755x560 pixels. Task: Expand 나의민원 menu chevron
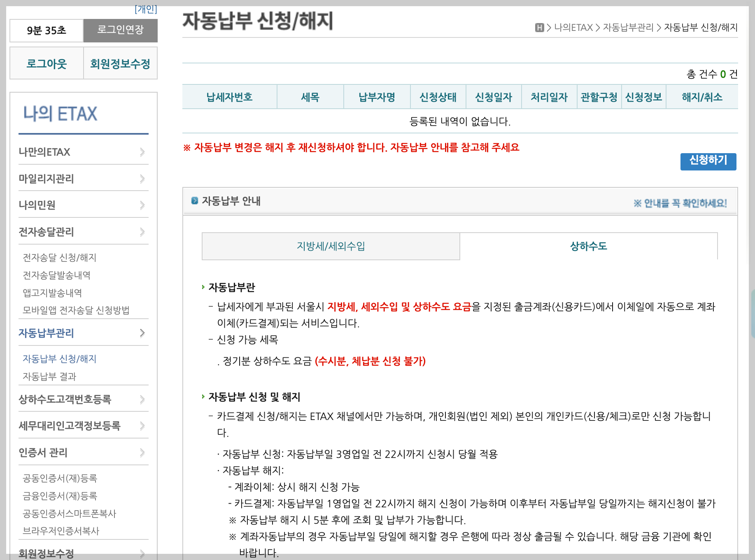coord(142,205)
